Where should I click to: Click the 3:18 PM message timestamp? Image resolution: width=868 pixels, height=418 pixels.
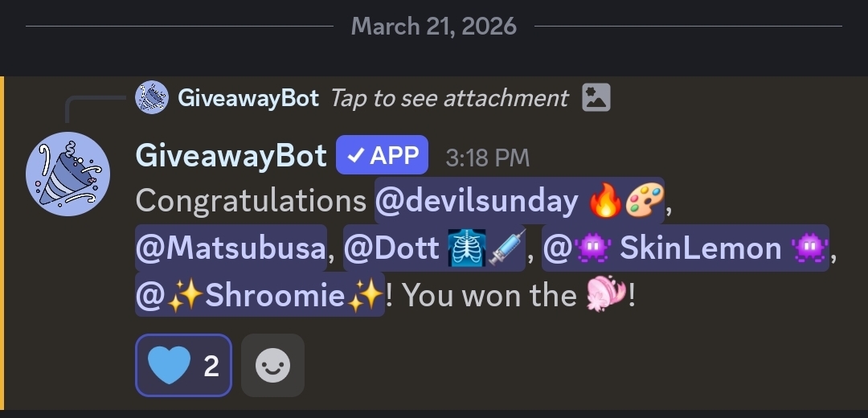(x=488, y=158)
